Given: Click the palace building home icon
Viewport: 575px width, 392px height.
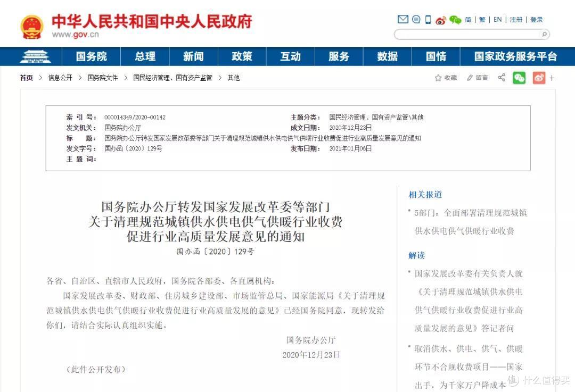Looking at the screenshot, I should coord(35,56).
